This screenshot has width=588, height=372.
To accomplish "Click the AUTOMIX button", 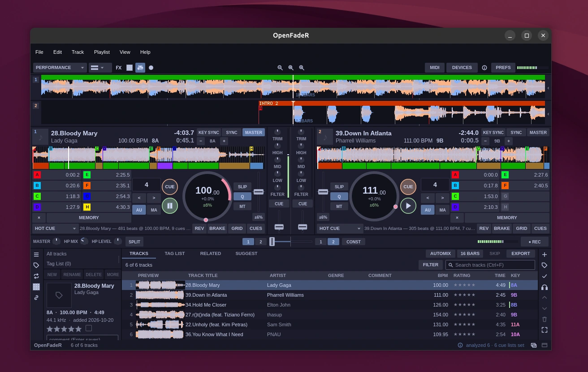I will (441, 254).
